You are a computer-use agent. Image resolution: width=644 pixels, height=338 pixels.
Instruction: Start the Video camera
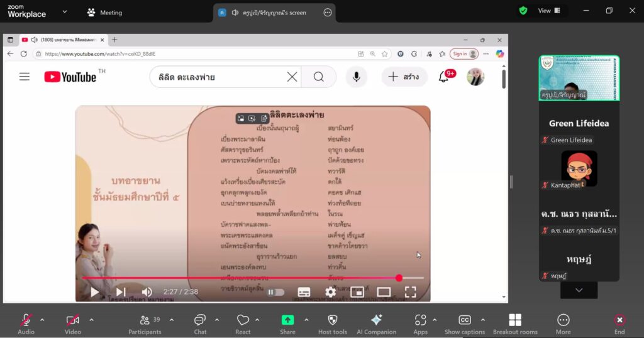click(x=73, y=324)
